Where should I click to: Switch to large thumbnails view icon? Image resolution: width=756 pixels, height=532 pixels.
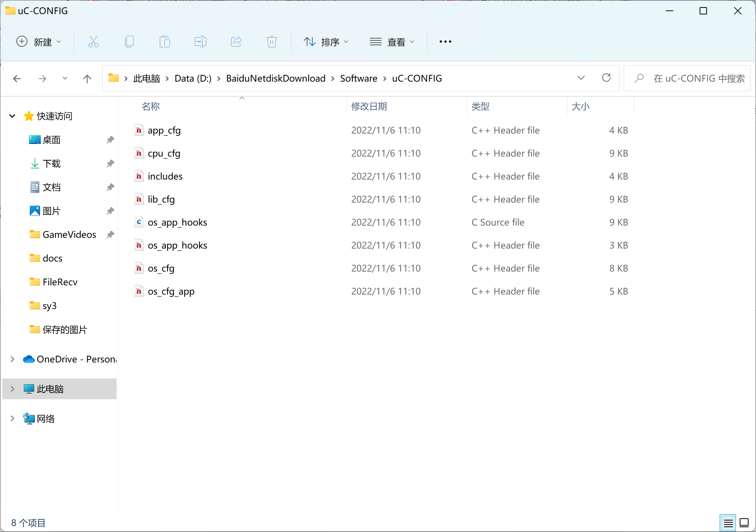pos(744,523)
